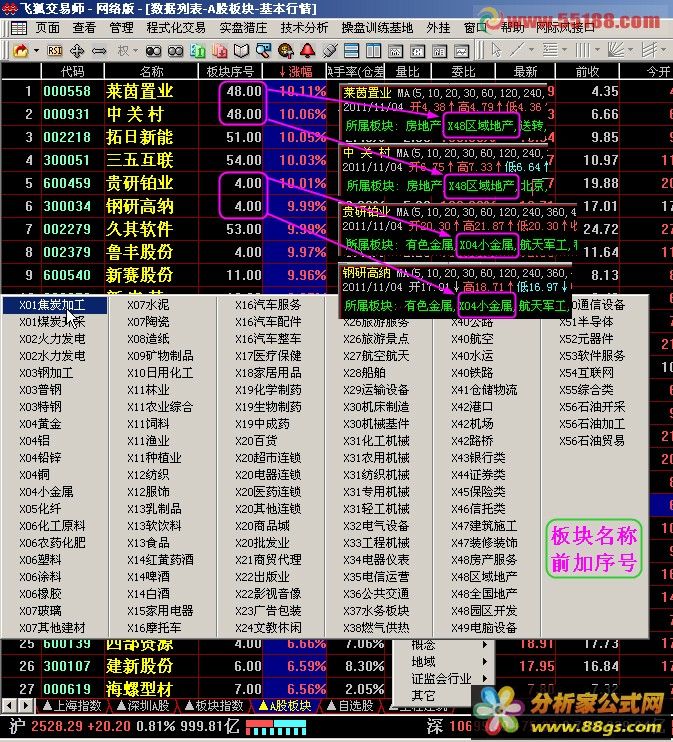This screenshot has height=742, width=673.
Task: Sort by the 涨幅 column header
Action: tap(296, 71)
